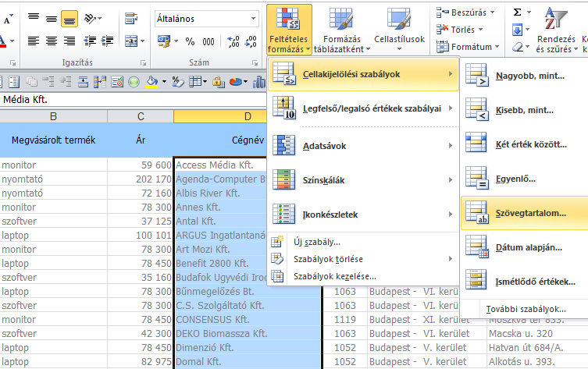Choose Új szabály... menu entry
This screenshot has height=369, width=588.
coord(363,242)
